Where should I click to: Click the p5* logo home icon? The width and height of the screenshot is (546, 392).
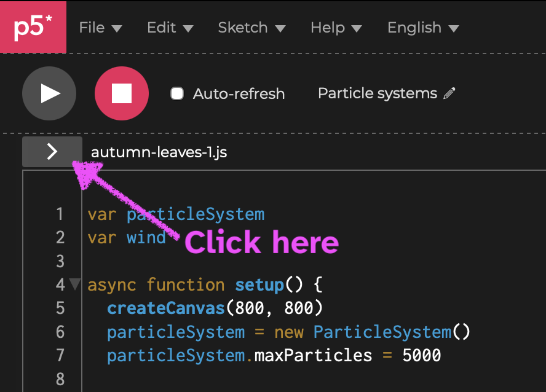(33, 27)
